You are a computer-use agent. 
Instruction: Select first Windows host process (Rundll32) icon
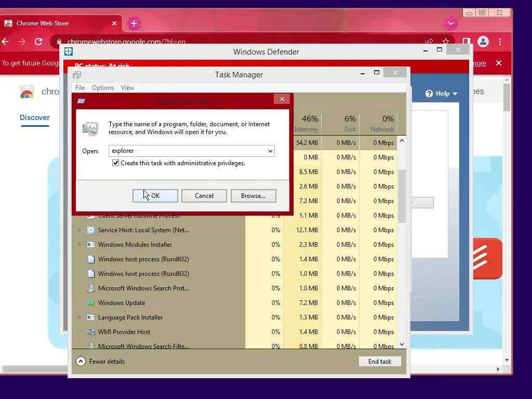[91, 259]
